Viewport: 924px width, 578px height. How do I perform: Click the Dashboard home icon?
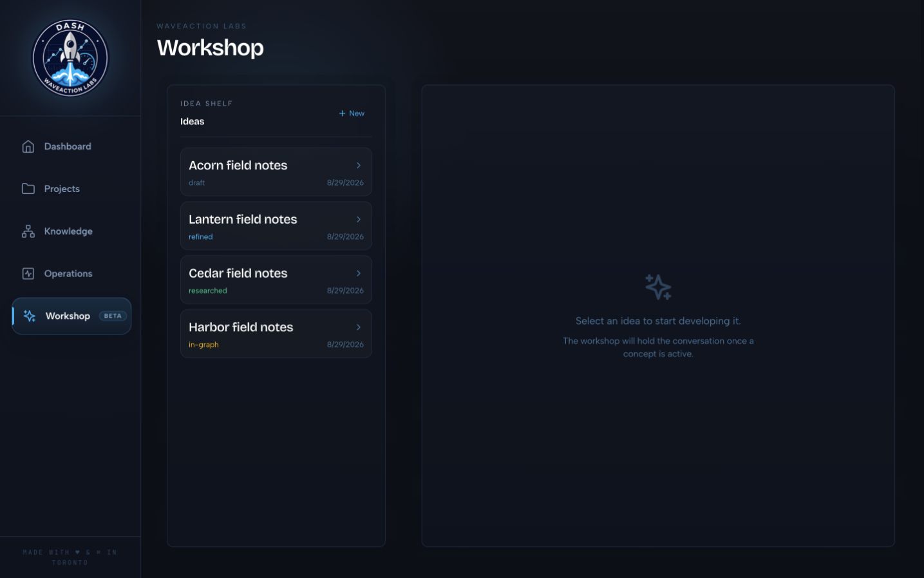pyautogui.click(x=28, y=146)
